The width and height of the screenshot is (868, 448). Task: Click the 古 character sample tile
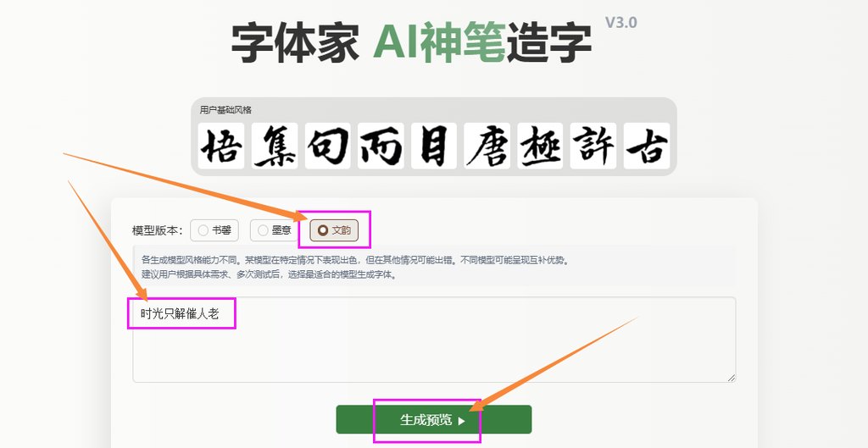coord(647,146)
